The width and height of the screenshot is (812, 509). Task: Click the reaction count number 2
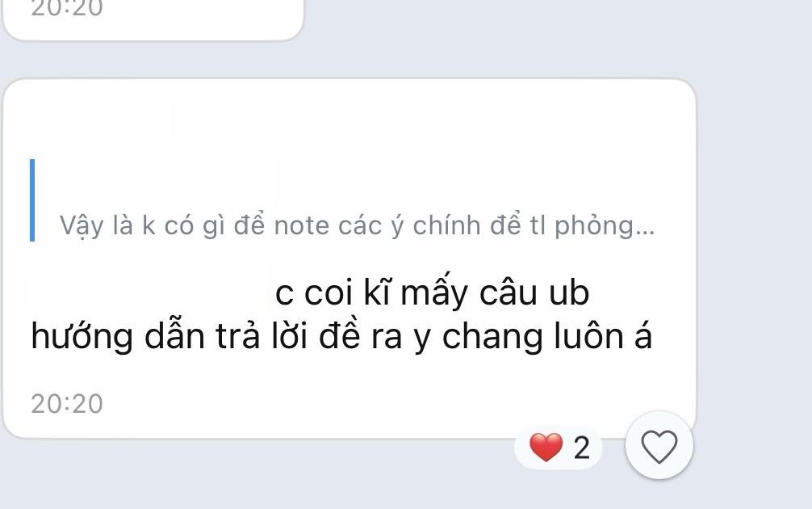click(581, 448)
